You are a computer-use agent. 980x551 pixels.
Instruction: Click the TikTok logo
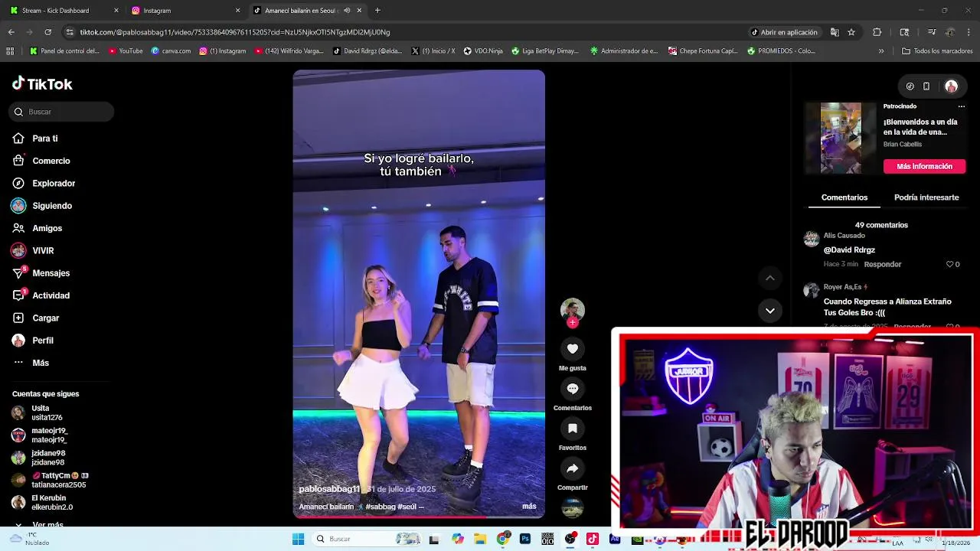(x=42, y=83)
